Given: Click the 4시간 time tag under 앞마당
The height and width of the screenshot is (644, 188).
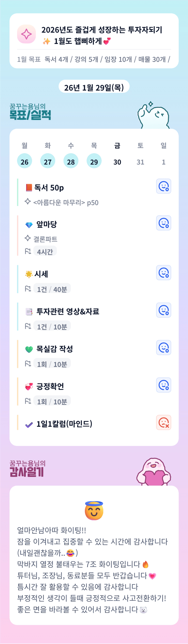Looking at the screenshot, I should click(x=45, y=252).
